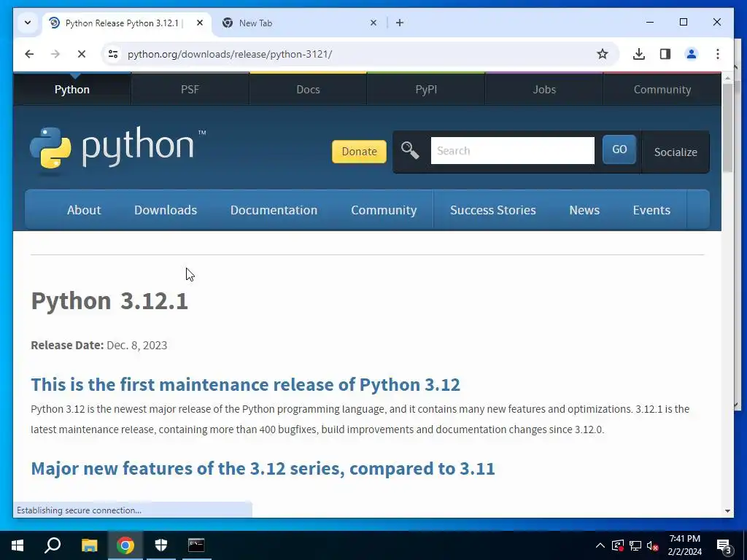
Task: Select the Python Release browser tab
Action: click(x=127, y=23)
